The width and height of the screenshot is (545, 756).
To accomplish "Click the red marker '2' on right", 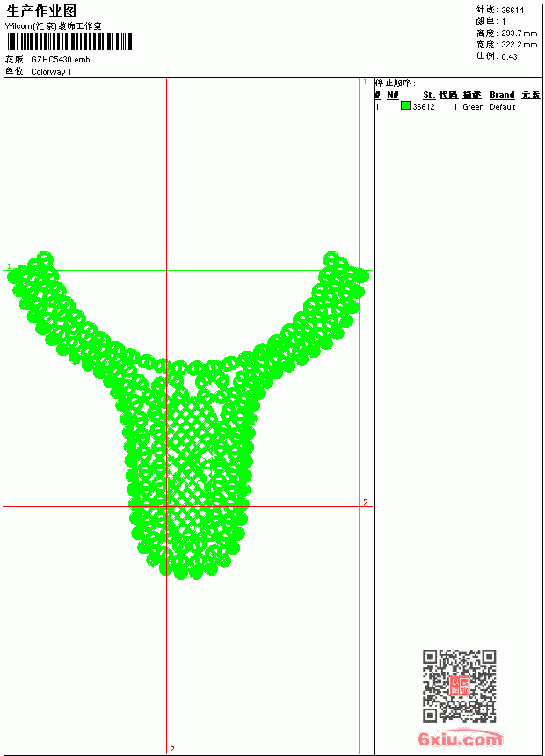I will click(x=366, y=503).
